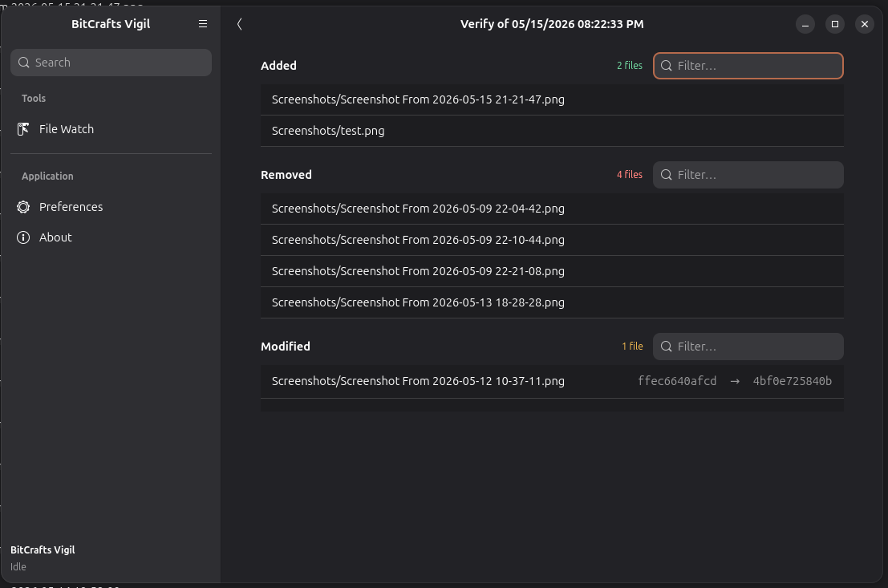This screenshot has height=588, width=888.
Task: Click the Removed section heading
Action: pos(286,175)
